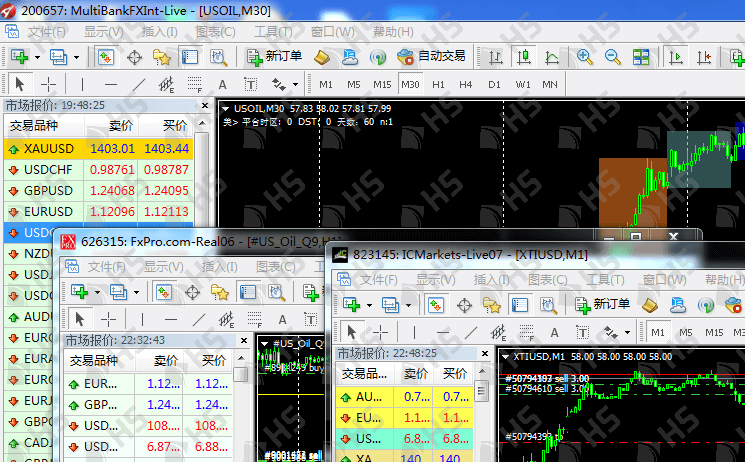Click scroll-up arrow in FxPro market watch
The image size is (745, 462).
pos(241,358)
